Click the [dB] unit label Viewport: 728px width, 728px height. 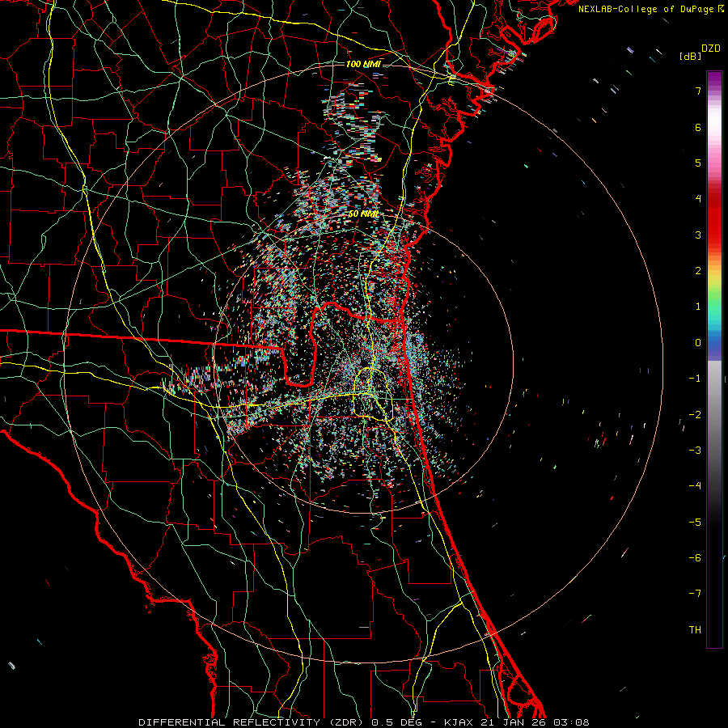click(690, 57)
